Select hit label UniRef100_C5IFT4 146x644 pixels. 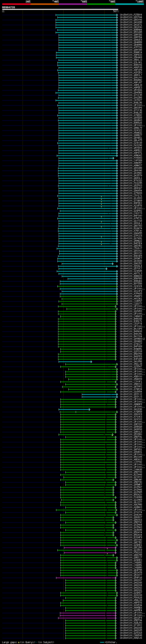131,324
